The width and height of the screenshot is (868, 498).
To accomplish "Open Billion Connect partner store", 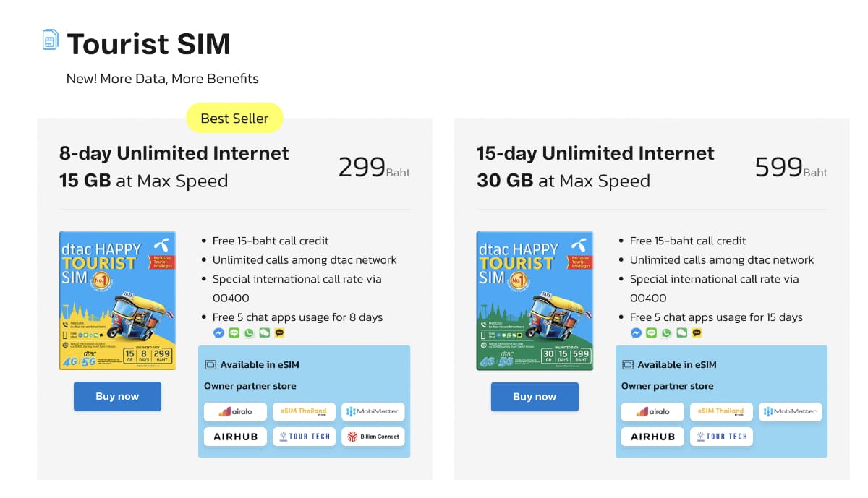I will pos(373,437).
